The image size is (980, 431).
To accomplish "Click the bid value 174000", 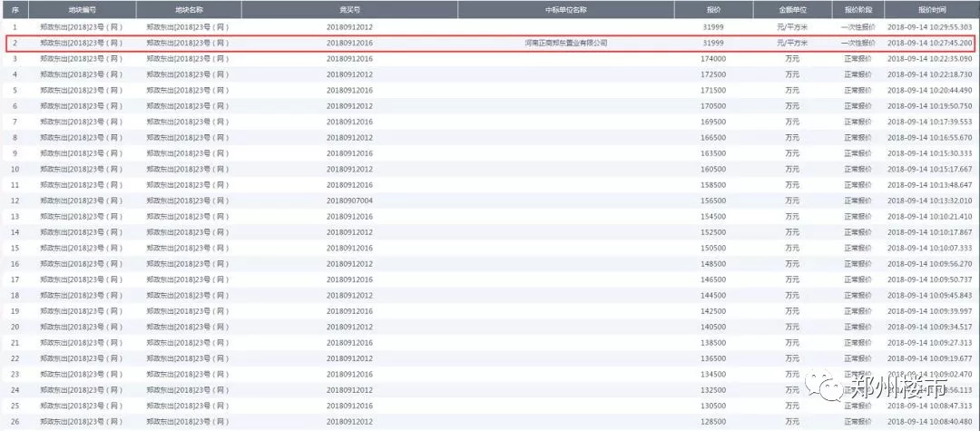I will click(713, 59).
